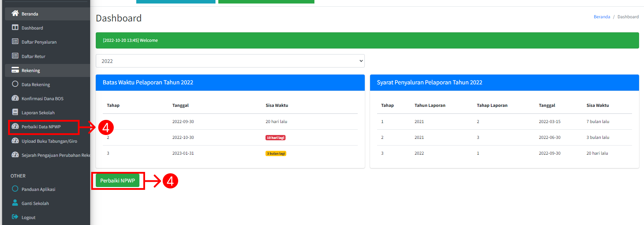
Task: Open Data Rekening menu item
Action: [x=48, y=84]
